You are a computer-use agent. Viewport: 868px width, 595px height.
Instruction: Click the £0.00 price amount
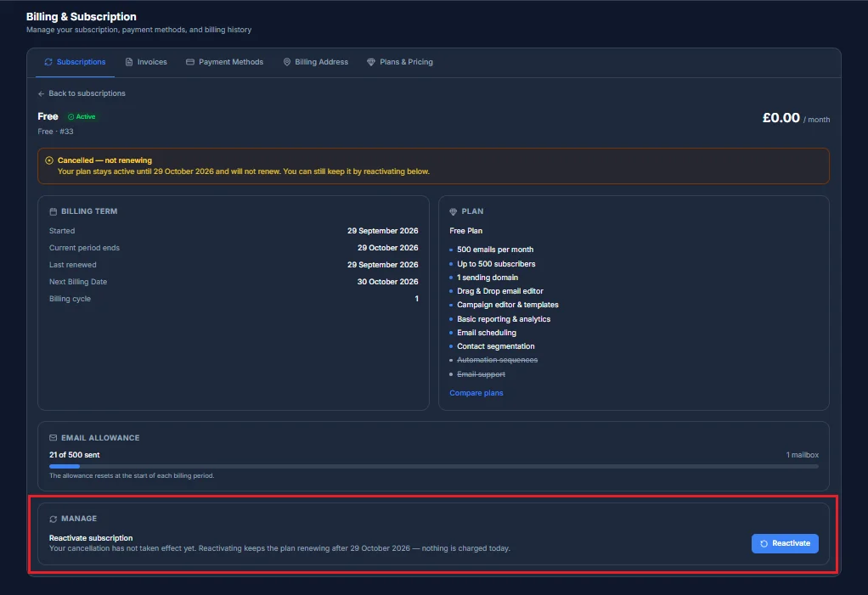click(781, 118)
